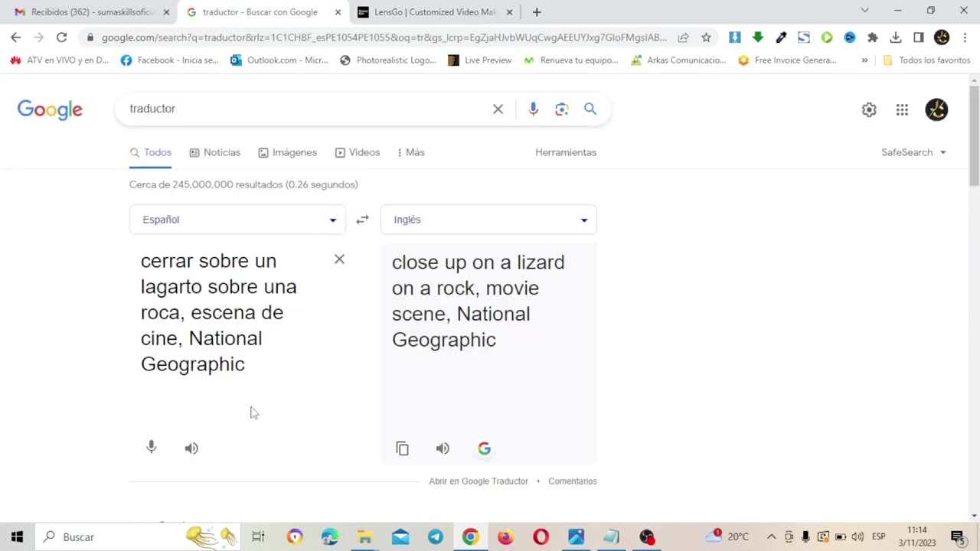Open Chrome downloads

click(x=895, y=37)
